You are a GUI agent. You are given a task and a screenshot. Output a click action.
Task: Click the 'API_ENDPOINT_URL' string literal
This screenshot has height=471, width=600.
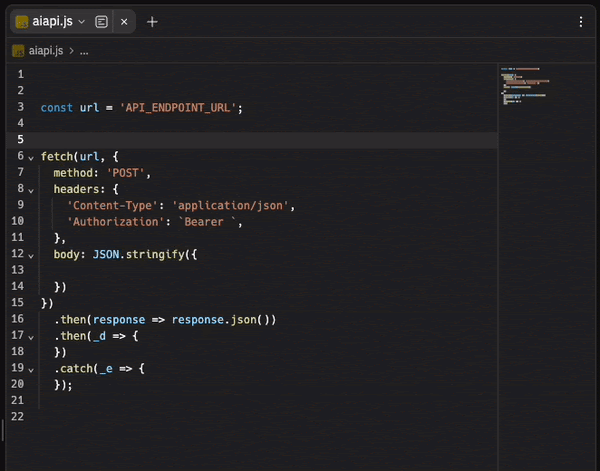[x=179, y=107]
